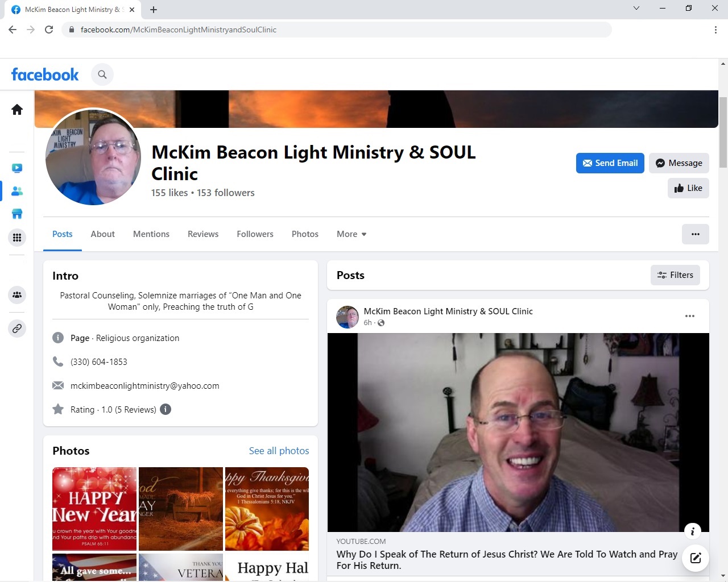
Task: Click the link info icon on video
Action: coord(693,532)
